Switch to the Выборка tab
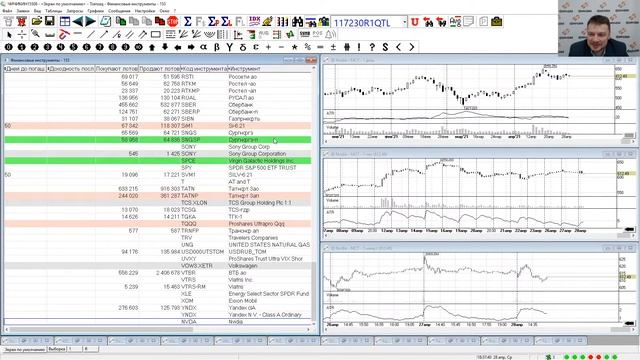The image size is (640, 360). coord(57,349)
